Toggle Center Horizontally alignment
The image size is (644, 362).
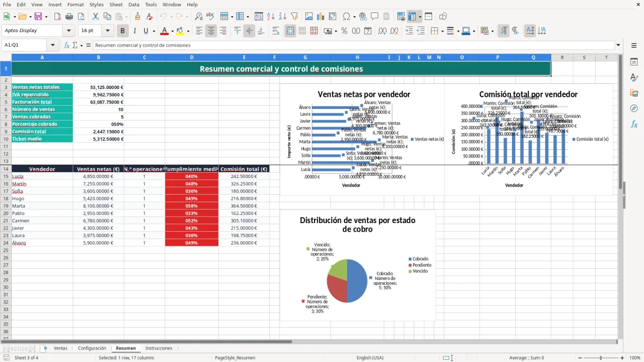(x=211, y=31)
